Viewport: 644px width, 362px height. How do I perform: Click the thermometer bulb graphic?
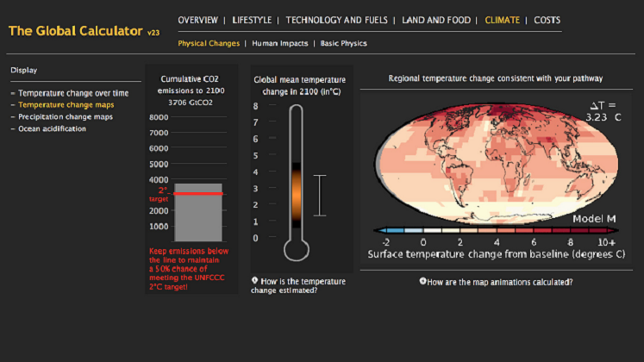point(296,250)
